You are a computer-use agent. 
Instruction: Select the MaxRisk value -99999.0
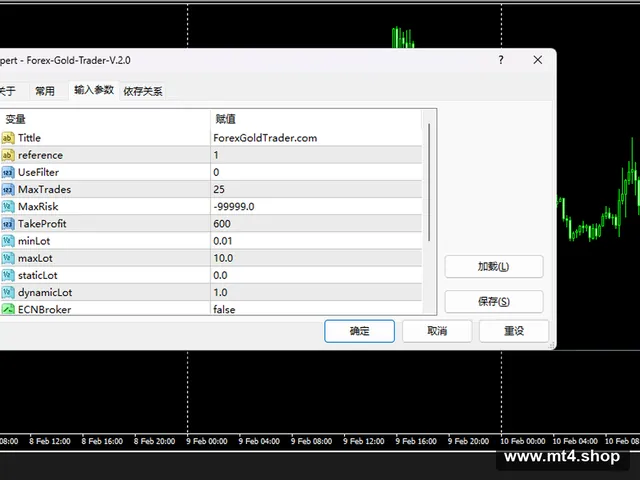click(316, 207)
